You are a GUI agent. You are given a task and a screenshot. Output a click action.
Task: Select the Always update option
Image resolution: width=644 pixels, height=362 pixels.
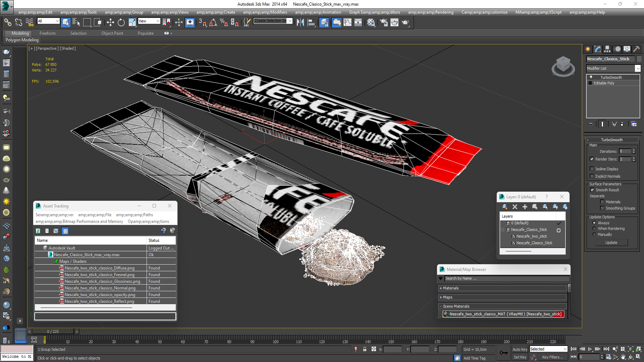click(x=594, y=223)
